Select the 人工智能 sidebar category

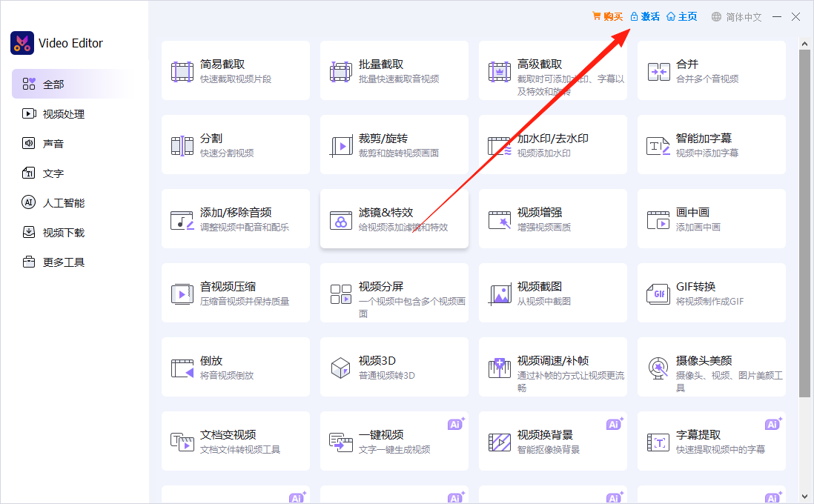tap(63, 203)
